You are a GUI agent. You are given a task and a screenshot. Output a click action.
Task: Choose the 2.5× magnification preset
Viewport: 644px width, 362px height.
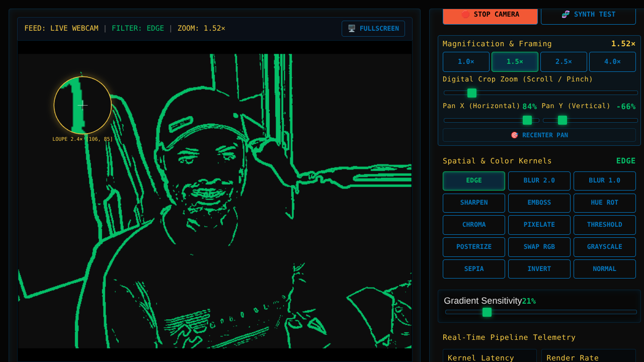click(x=563, y=62)
